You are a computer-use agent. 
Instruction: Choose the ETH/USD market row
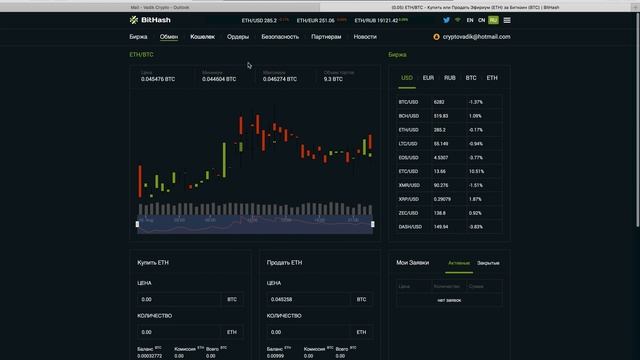click(x=449, y=130)
